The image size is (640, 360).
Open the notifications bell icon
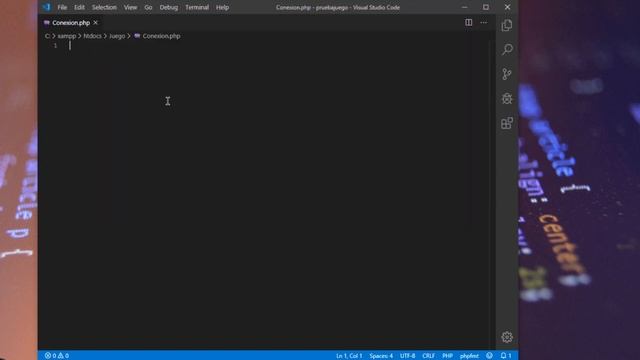(506, 356)
